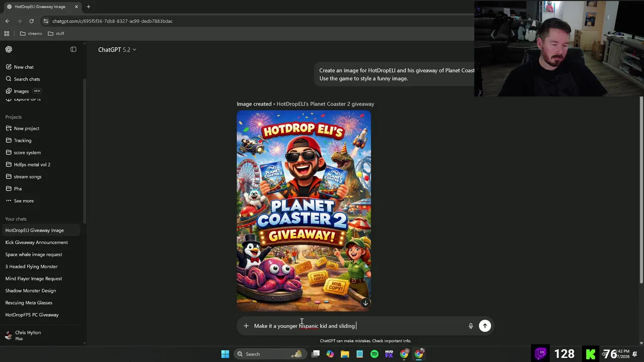644x362 pixels.
Task: Open the Tracking project
Action: pyautogui.click(x=23, y=140)
